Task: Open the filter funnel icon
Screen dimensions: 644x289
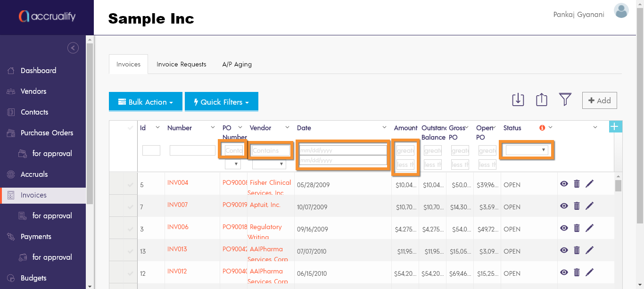Action: [x=565, y=99]
